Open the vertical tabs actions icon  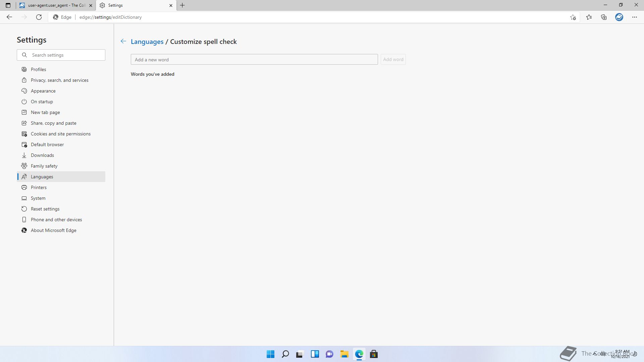pyautogui.click(x=8, y=5)
